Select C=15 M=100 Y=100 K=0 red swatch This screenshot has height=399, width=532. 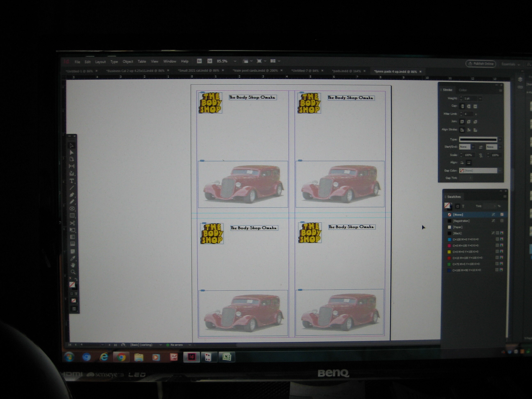click(x=475, y=258)
